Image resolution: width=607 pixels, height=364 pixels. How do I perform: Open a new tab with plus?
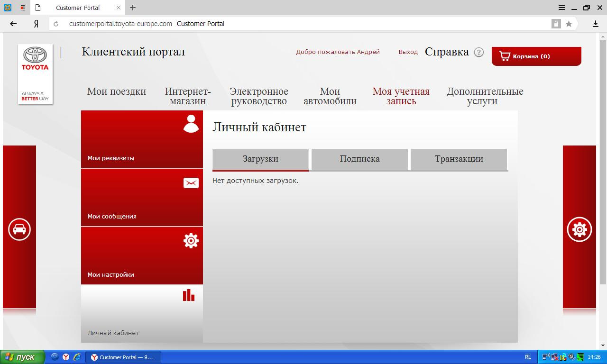[133, 8]
